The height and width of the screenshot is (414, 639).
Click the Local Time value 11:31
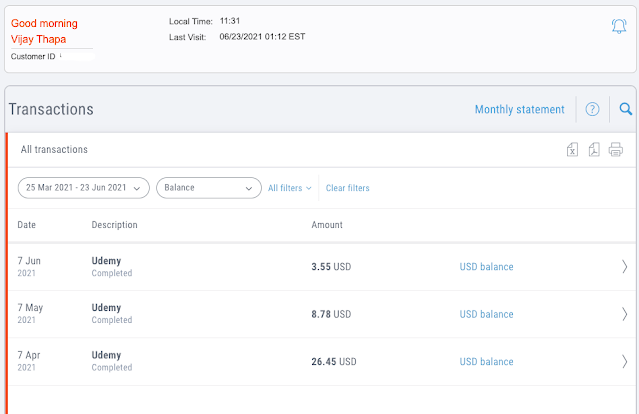[230, 21]
